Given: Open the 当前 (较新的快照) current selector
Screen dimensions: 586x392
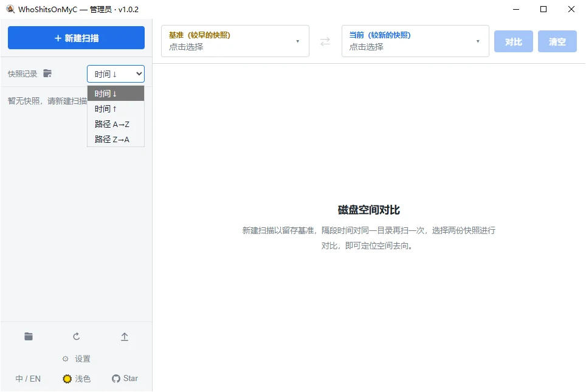Looking at the screenshot, I should point(415,41).
